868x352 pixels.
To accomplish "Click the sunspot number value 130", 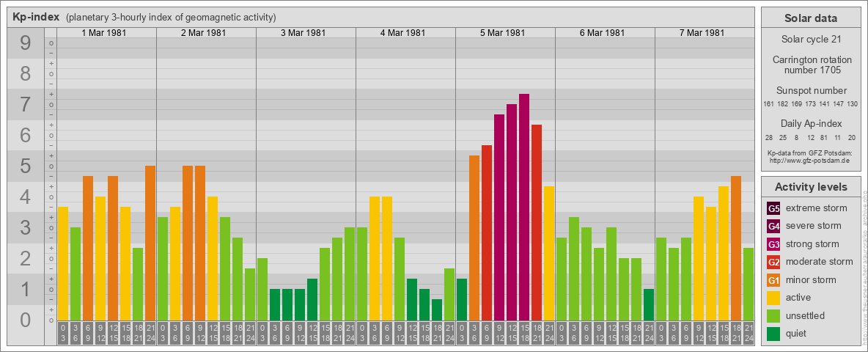I will pyautogui.click(x=853, y=104).
